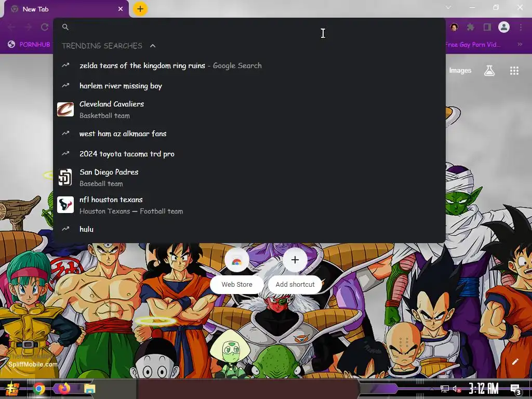Image resolution: width=532 pixels, height=399 pixels.
Task: Open the Chrome profile avatar
Action: (x=504, y=27)
